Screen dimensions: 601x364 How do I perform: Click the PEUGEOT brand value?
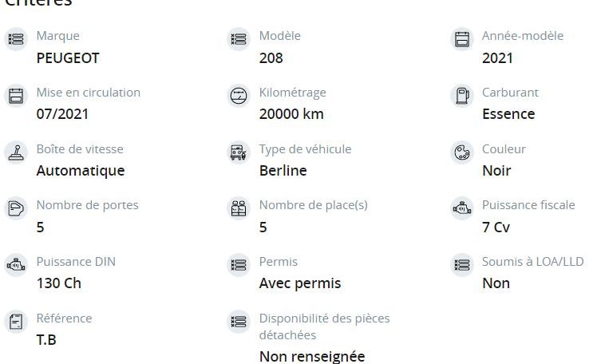[68, 58]
